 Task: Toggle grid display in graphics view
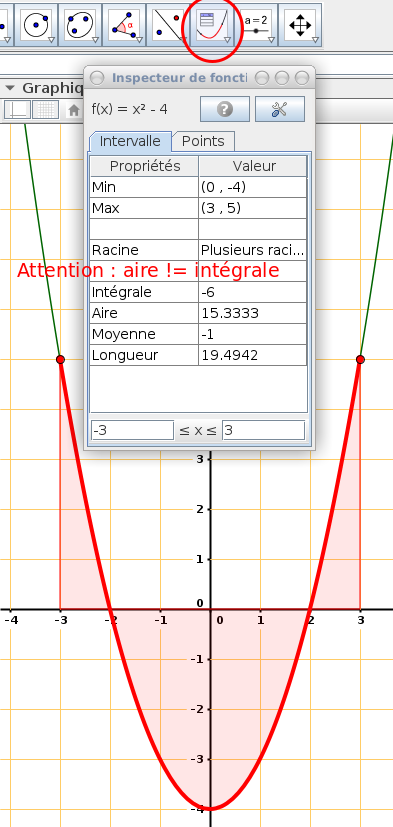pos(46,110)
